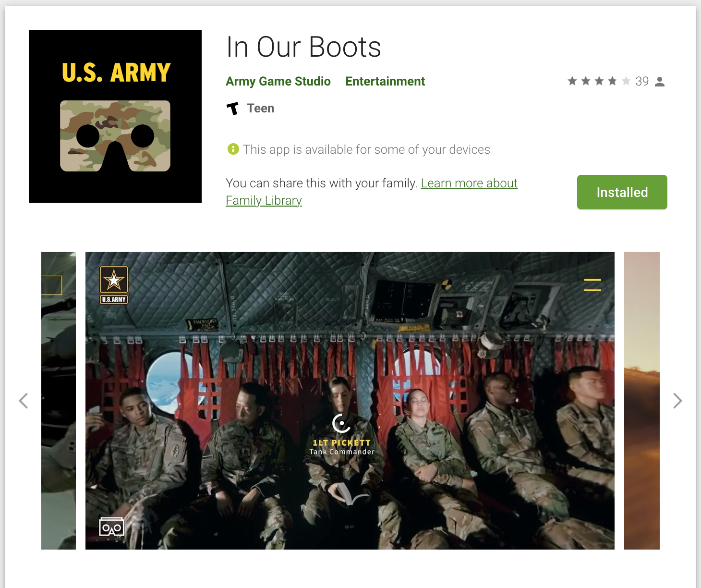Click the Installed button

(622, 192)
